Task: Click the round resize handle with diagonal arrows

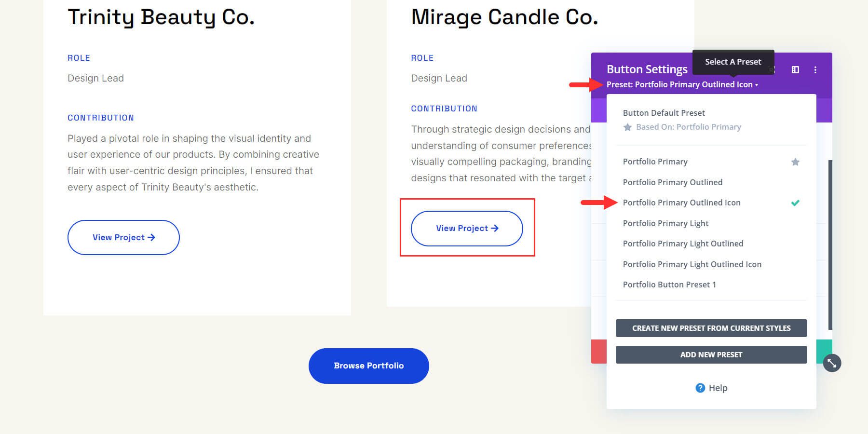Action: coord(832,363)
